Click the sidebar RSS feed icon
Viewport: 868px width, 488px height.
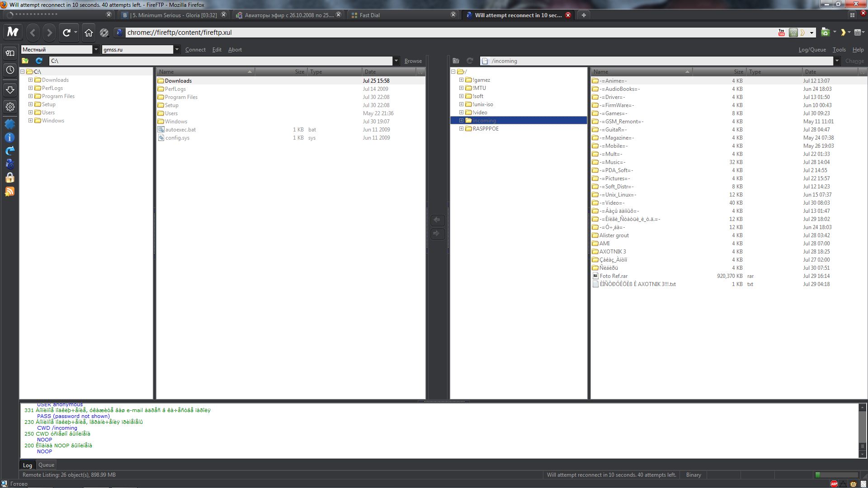pos(10,192)
